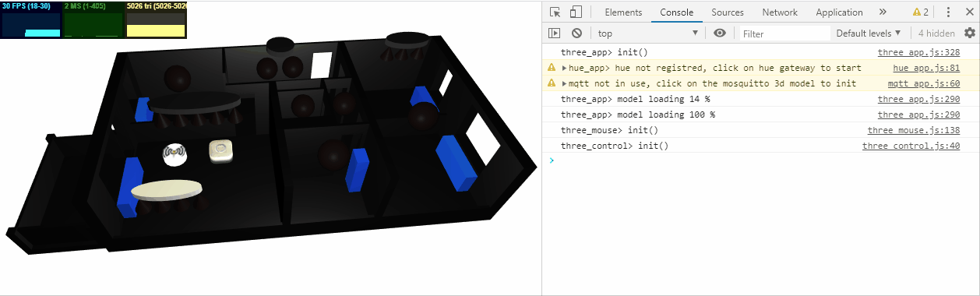This screenshot has width=980, height=296.
Task: Toggle the console sidebar icon
Action: click(x=555, y=33)
